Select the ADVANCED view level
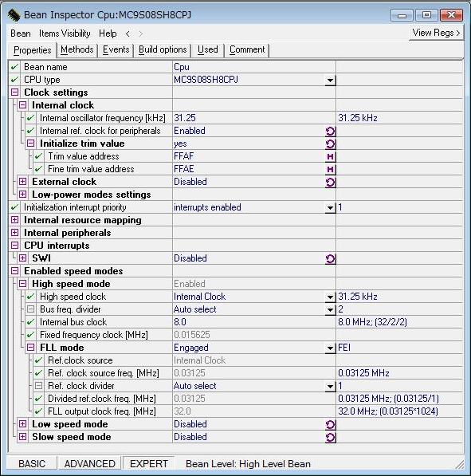This screenshot has width=471, height=476. click(x=90, y=463)
